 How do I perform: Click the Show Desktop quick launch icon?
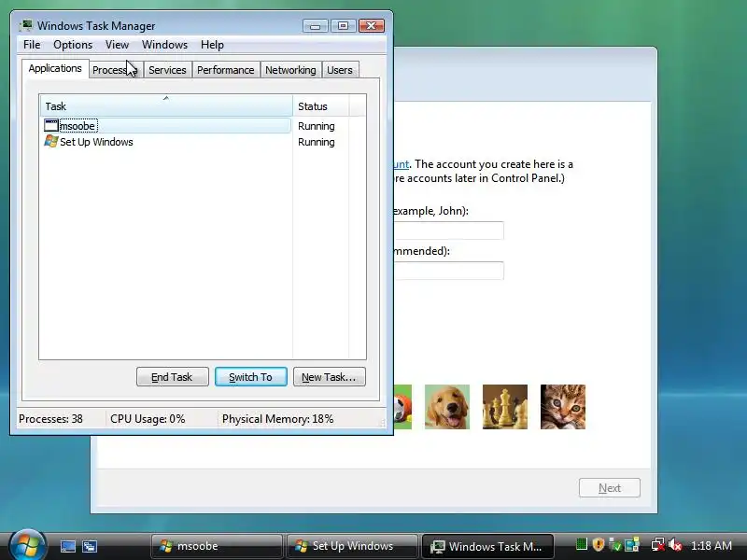[67, 546]
